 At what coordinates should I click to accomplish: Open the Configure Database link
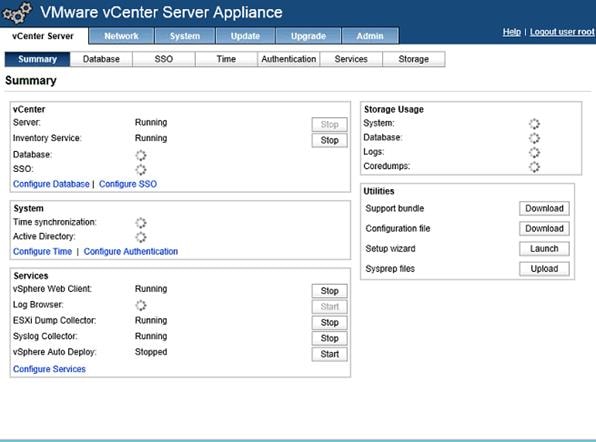click(x=51, y=184)
